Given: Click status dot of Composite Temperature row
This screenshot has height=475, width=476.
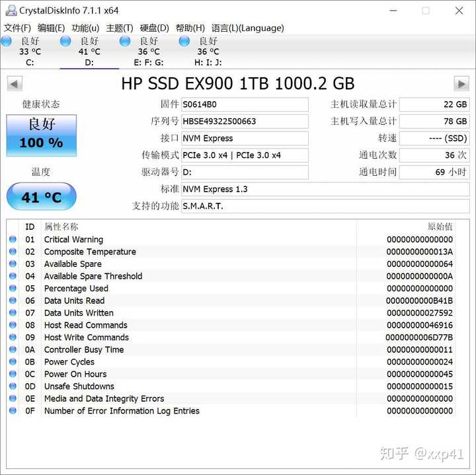Looking at the screenshot, I should point(13,252).
